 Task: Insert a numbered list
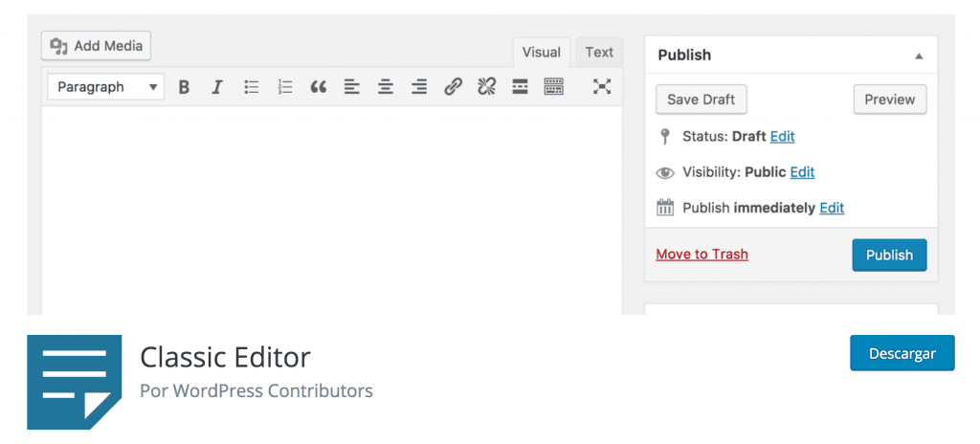click(x=285, y=87)
